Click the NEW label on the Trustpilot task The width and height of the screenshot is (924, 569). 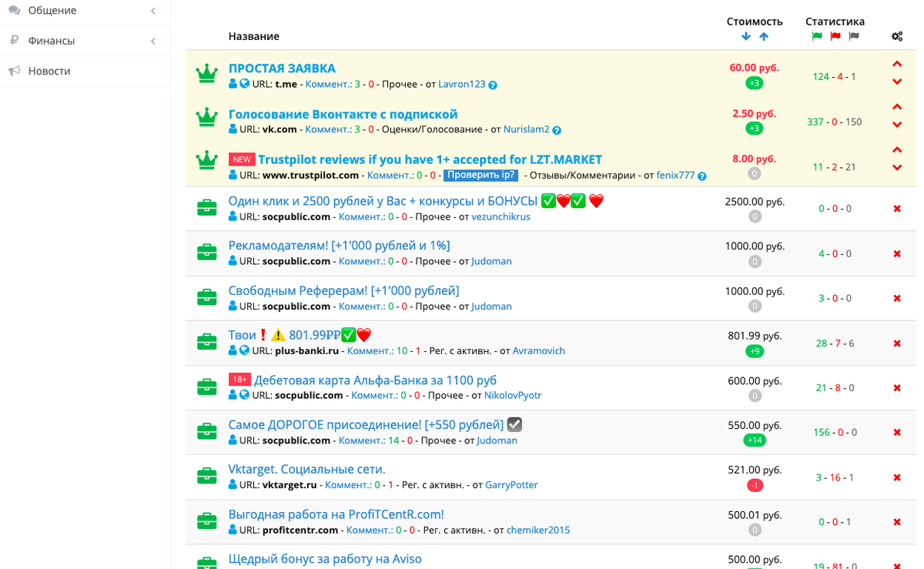point(242,159)
